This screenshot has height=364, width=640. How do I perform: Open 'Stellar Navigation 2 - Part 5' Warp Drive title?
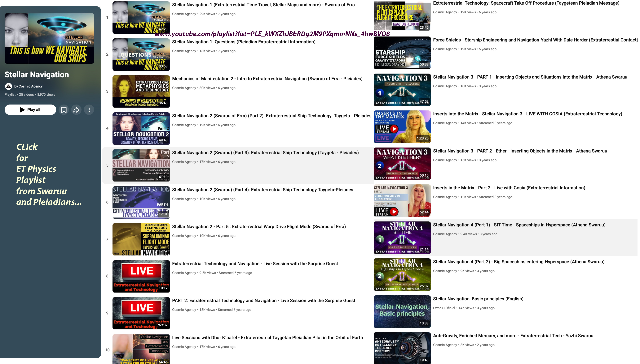[259, 227]
